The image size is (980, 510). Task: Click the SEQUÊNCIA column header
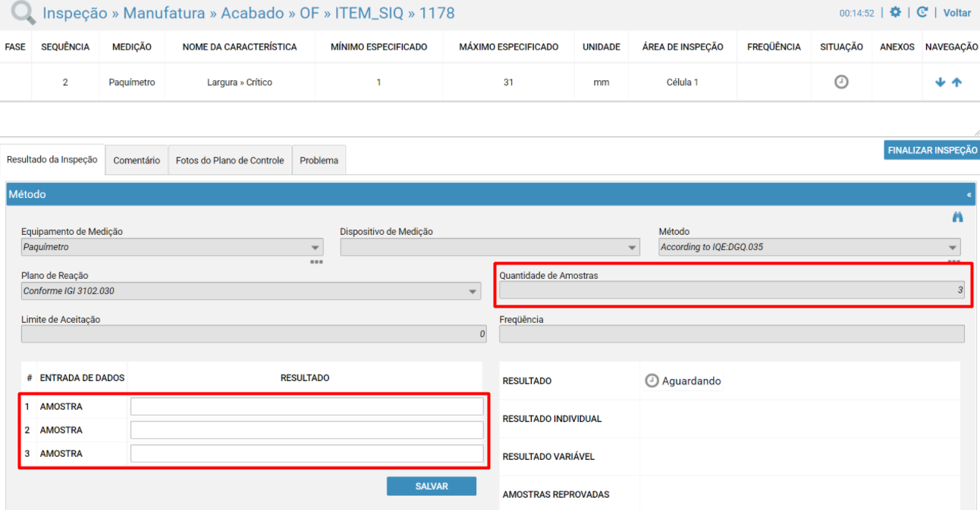pos(65,47)
